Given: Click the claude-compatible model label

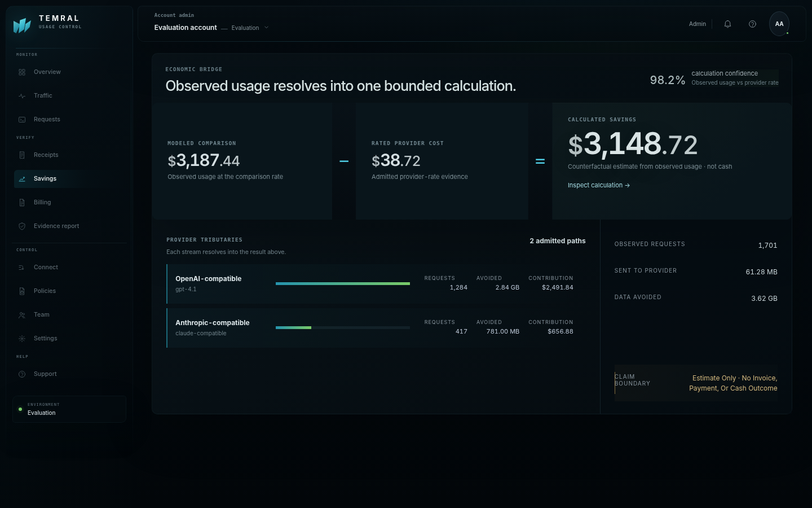Looking at the screenshot, I should click(201, 333).
